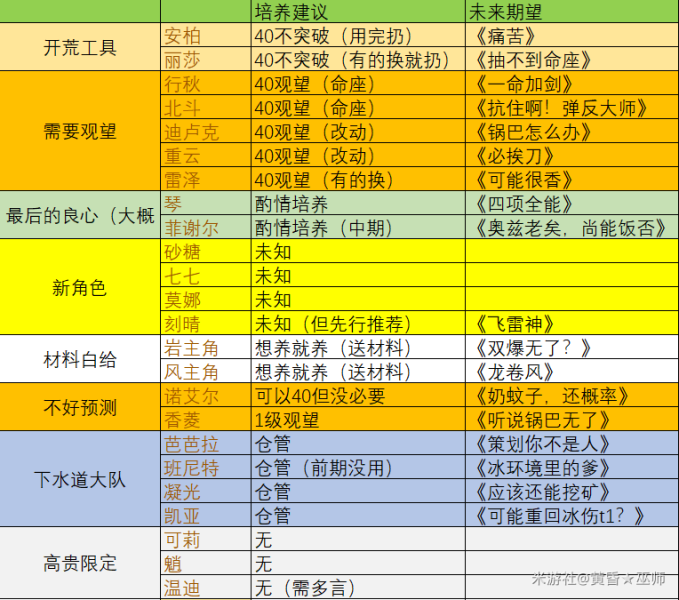Click the character cell 北斗
679x600 pixels.
tap(206, 107)
